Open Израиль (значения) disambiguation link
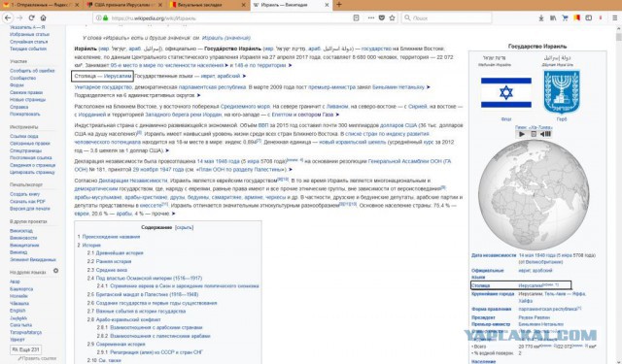The width and height of the screenshot is (622, 364). (x=226, y=38)
